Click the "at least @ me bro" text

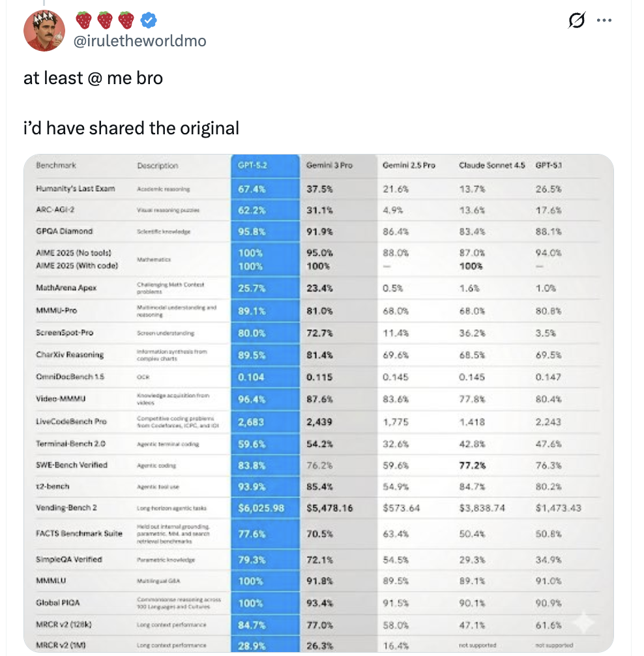click(93, 78)
